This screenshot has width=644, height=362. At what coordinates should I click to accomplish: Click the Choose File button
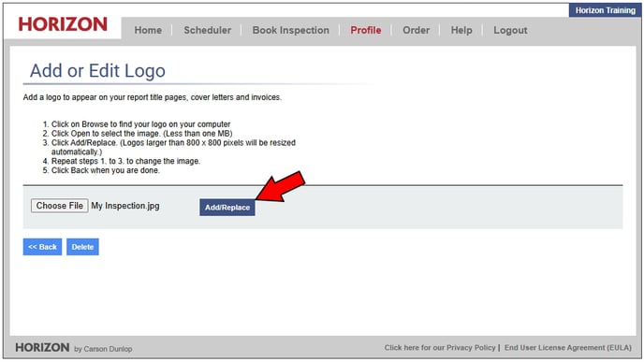tap(60, 206)
